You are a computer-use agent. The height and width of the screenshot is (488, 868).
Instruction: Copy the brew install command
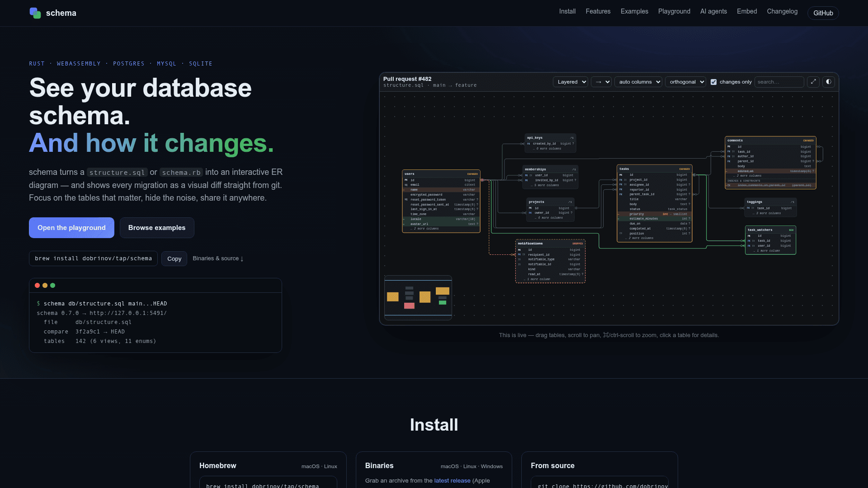coord(174,258)
